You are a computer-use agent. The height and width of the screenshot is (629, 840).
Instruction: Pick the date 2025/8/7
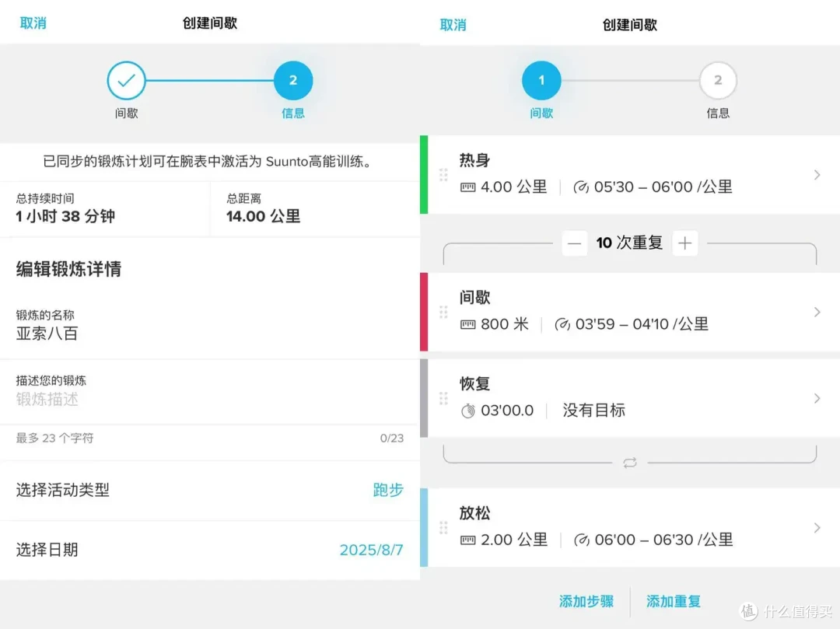pyautogui.click(x=371, y=550)
